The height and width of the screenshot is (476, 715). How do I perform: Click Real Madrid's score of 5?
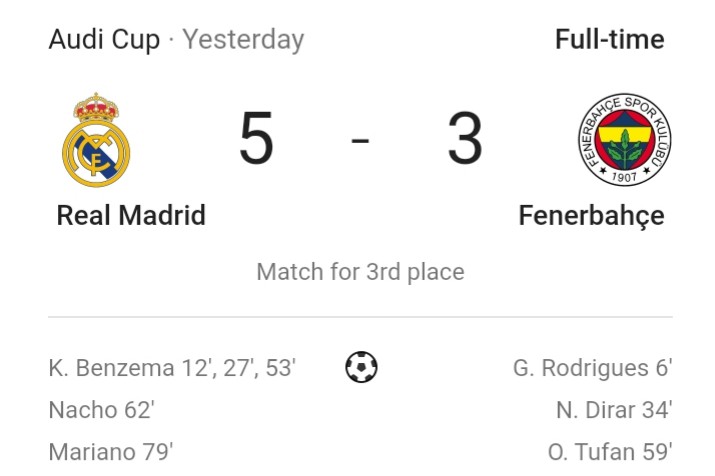point(256,138)
